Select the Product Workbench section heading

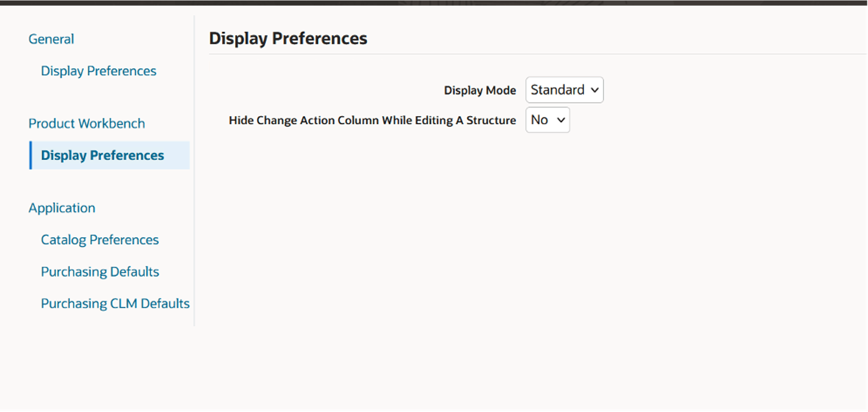coord(87,123)
